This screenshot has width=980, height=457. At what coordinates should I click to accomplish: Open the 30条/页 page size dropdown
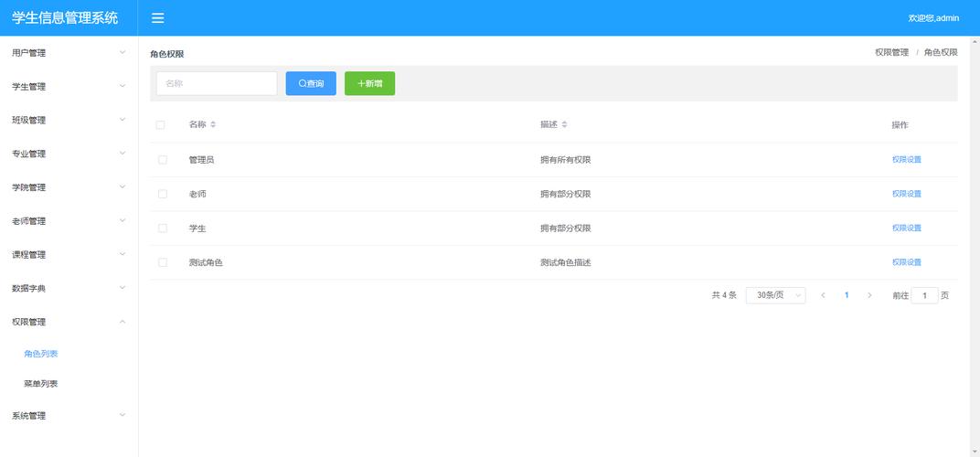(x=775, y=295)
